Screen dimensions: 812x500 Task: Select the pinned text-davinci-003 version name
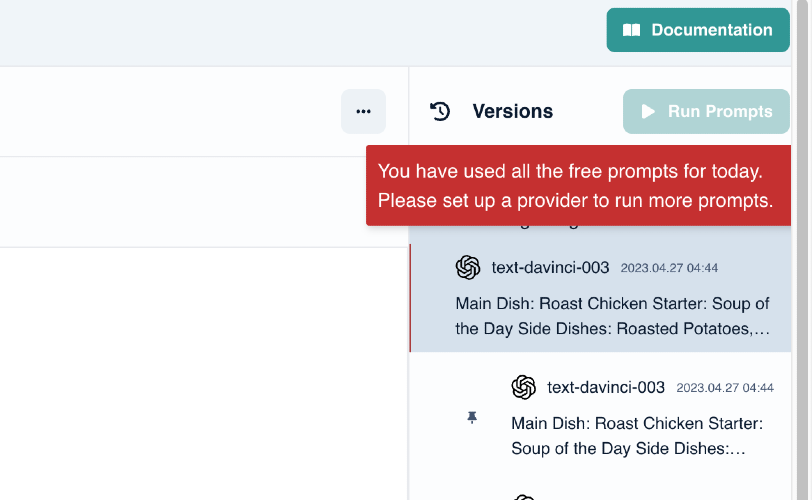click(605, 387)
